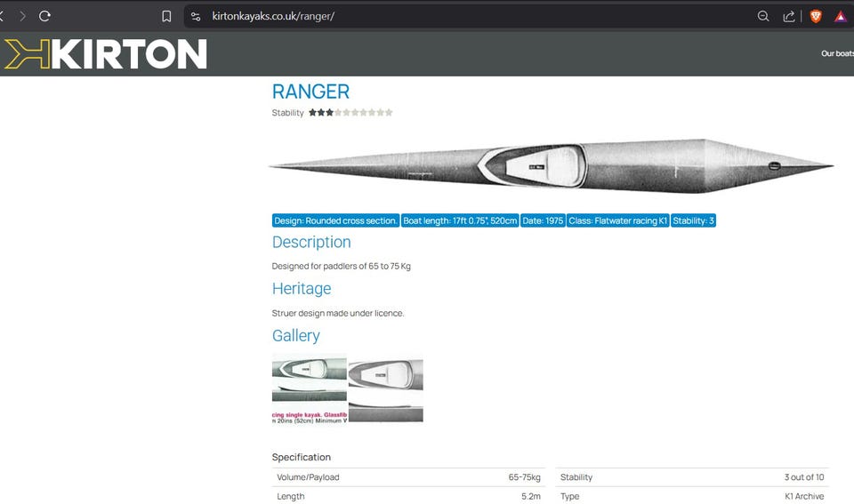Click the Stability: 3 tag
This screenshot has height=504, width=854.
pos(693,220)
